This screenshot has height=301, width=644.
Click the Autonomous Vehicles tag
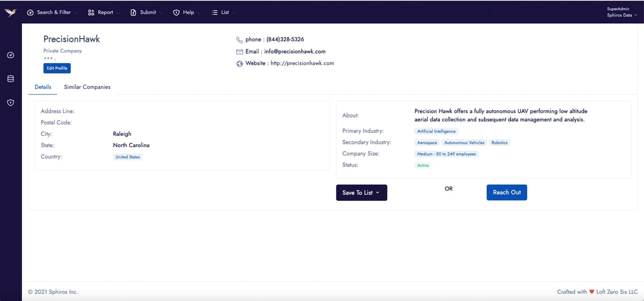pos(464,143)
